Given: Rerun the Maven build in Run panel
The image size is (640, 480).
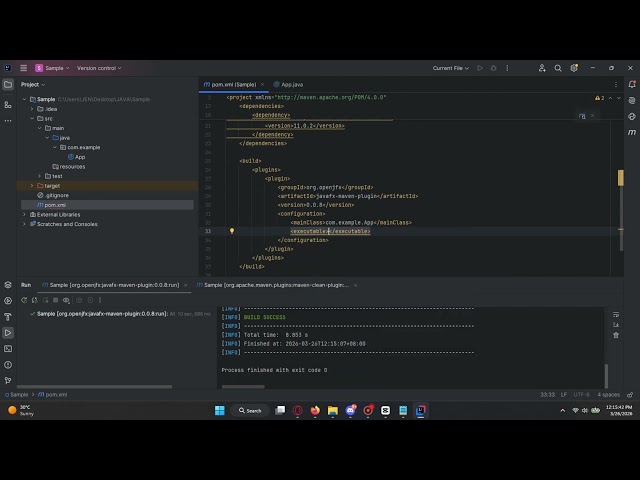Looking at the screenshot, I should 24,300.
